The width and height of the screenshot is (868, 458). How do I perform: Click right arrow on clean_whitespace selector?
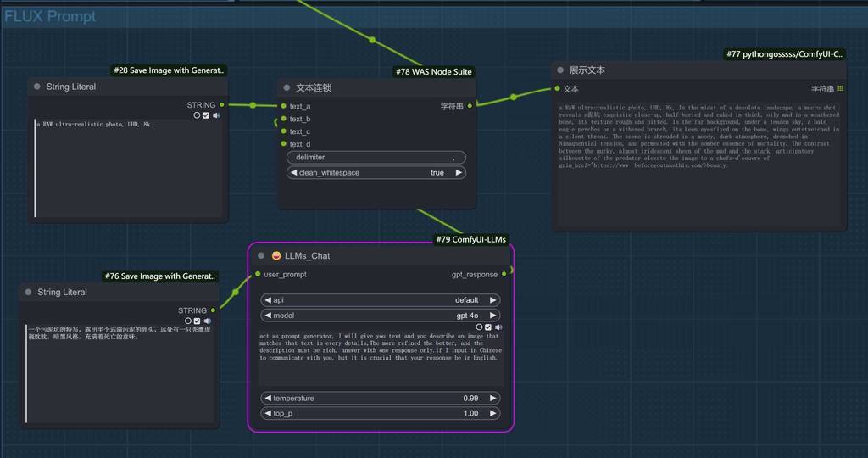pyautogui.click(x=459, y=173)
